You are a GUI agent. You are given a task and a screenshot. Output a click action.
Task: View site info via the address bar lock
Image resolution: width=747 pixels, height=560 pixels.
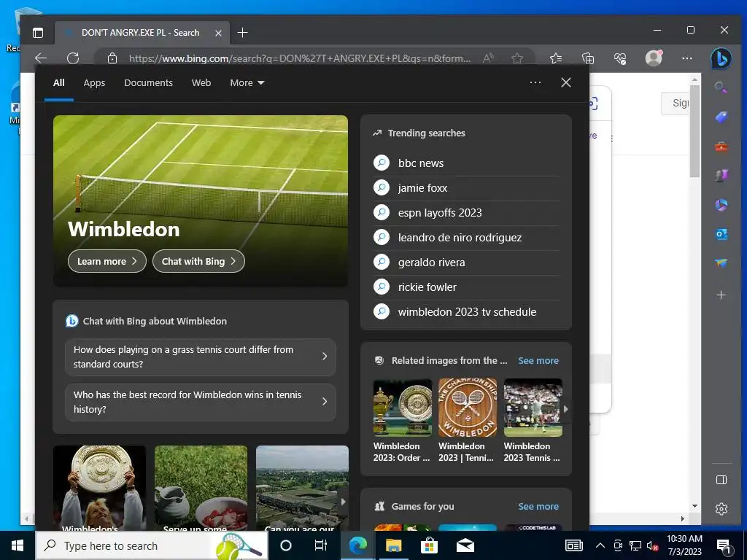pos(112,58)
